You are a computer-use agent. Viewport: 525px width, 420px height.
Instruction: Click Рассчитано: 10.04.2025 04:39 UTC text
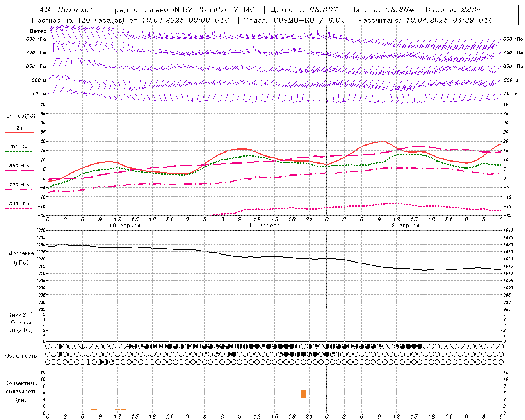click(x=426, y=20)
